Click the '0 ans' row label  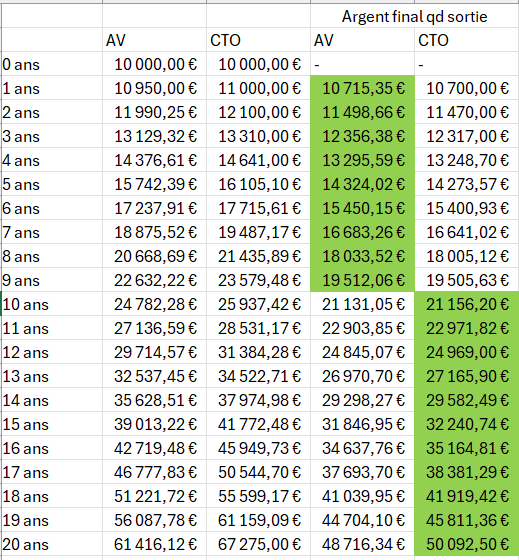click(52, 64)
